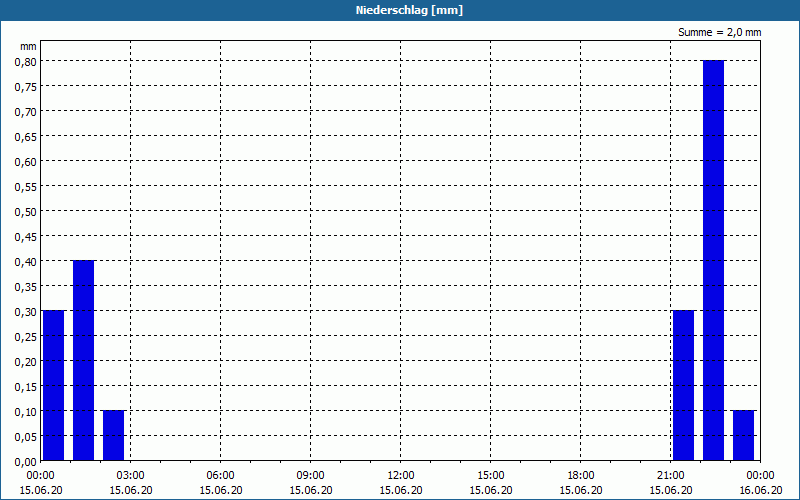Select the 0,70 y-axis value

coord(26,112)
